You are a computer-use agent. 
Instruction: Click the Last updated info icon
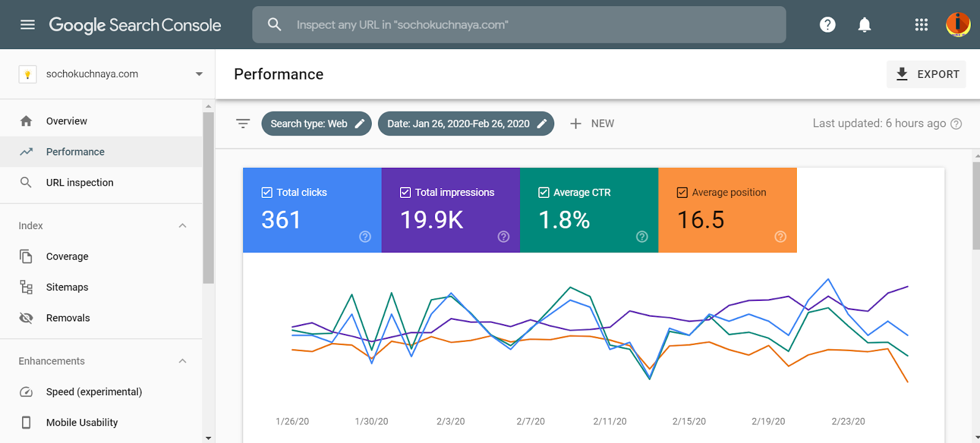tap(956, 124)
